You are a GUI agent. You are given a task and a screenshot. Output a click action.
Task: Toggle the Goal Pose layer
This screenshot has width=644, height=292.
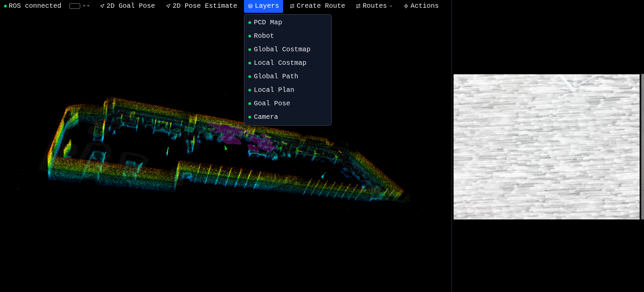click(x=288, y=103)
